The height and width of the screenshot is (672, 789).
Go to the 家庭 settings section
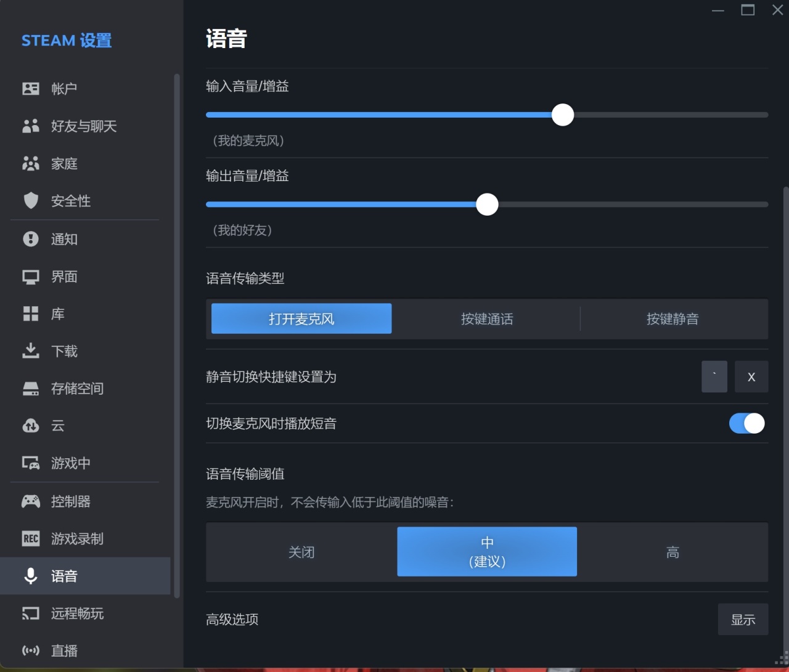coord(85,163)
